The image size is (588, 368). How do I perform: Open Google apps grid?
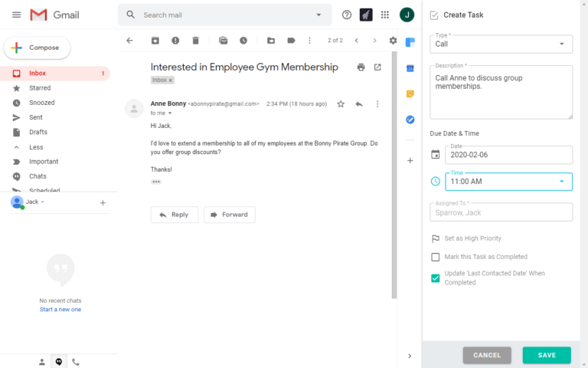tap(384, 15)
